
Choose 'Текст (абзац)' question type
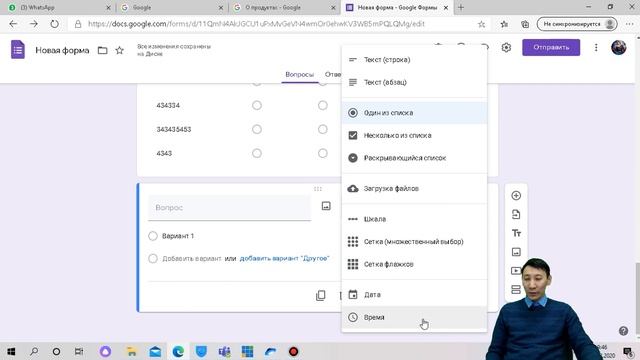pyautogui.click(x=414, y=82)
